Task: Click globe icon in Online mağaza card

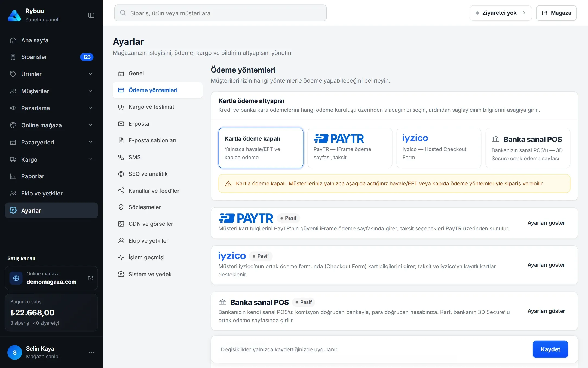Action: coord(16,278)
